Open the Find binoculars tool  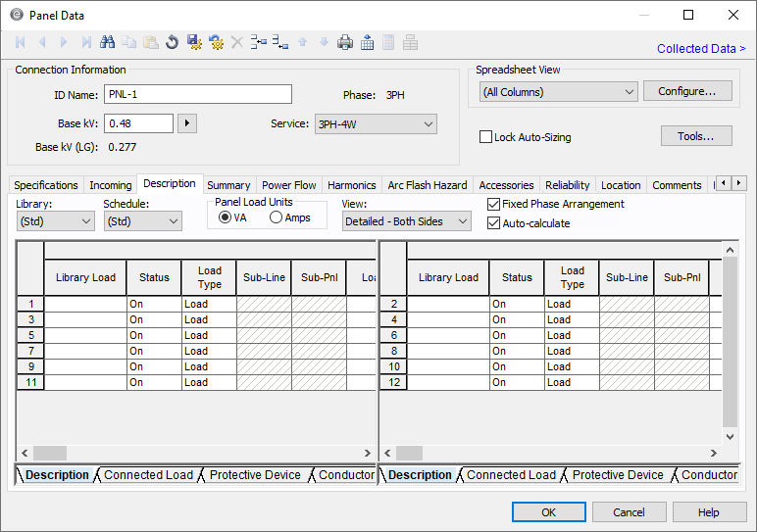coord(107,42)
